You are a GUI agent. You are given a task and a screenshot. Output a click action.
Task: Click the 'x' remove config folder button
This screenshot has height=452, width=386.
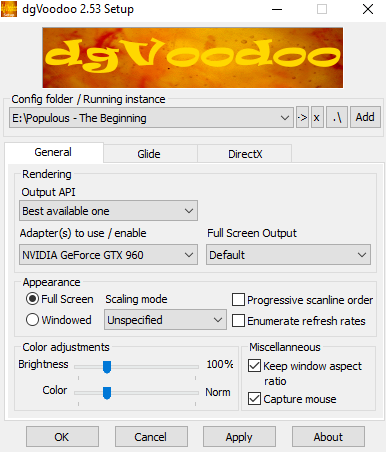317,117
